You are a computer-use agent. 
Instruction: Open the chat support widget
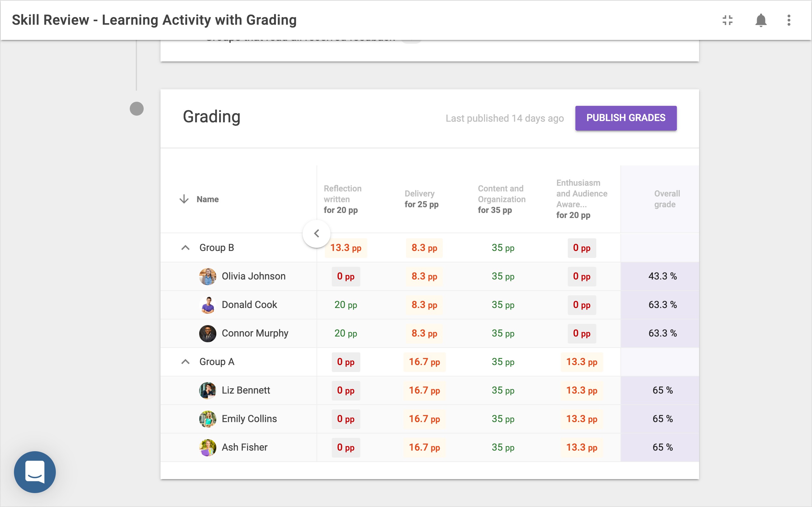tap(35, 472)
